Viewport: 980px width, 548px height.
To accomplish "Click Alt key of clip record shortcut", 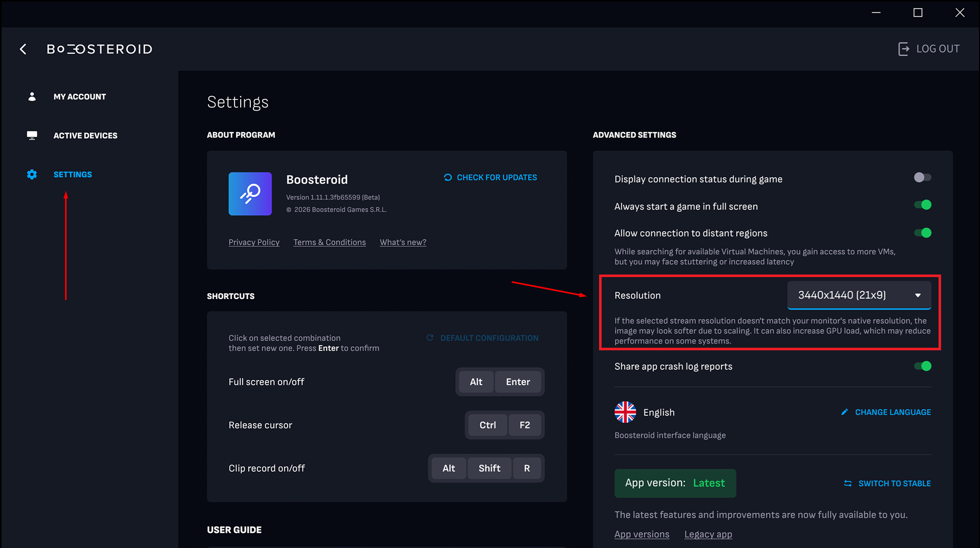I will [x=449, y=468].
